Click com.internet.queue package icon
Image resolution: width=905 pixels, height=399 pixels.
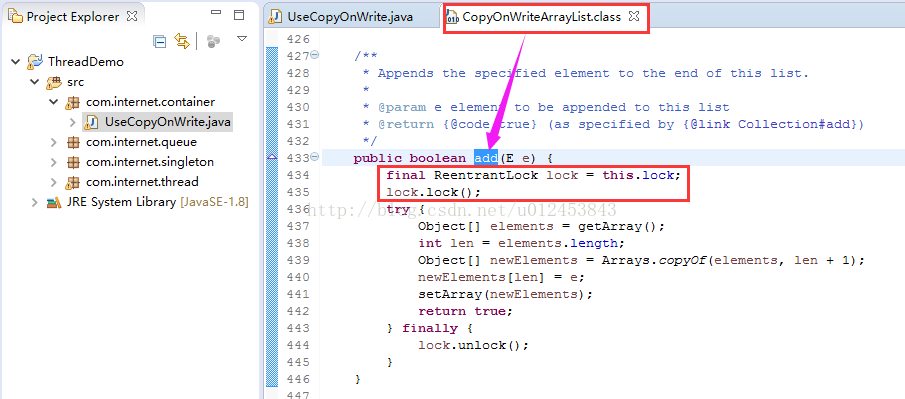73,142
